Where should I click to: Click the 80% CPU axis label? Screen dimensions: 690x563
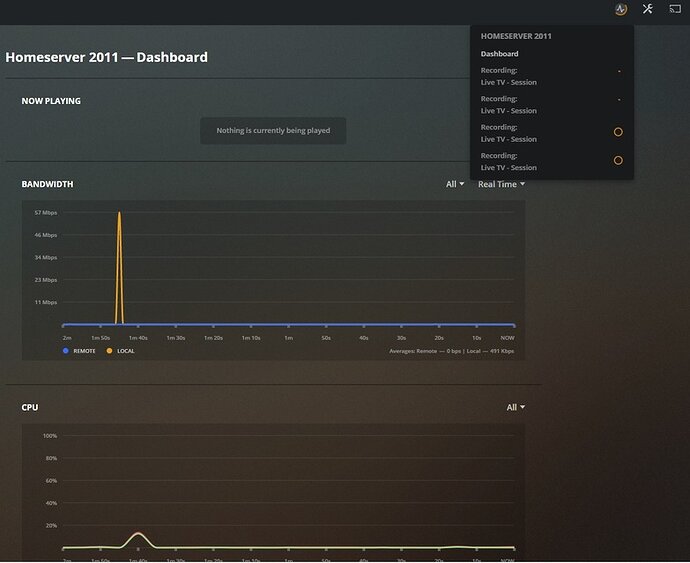(51, 458)
